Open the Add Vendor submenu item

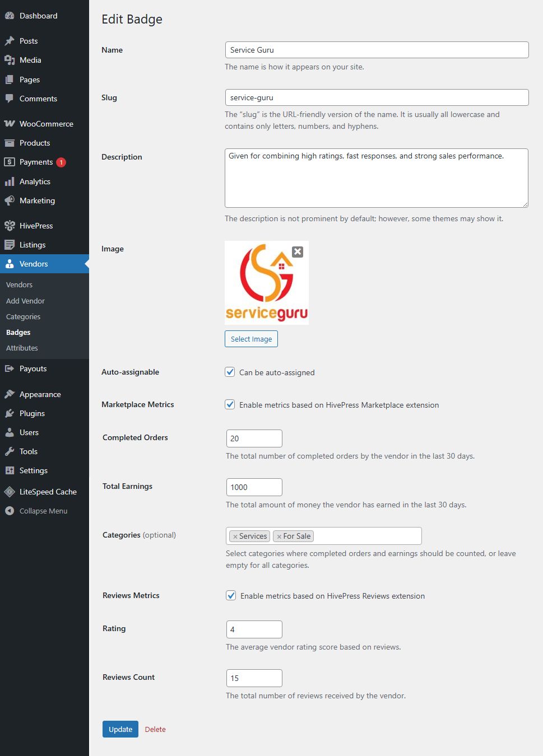click(25, 301)
